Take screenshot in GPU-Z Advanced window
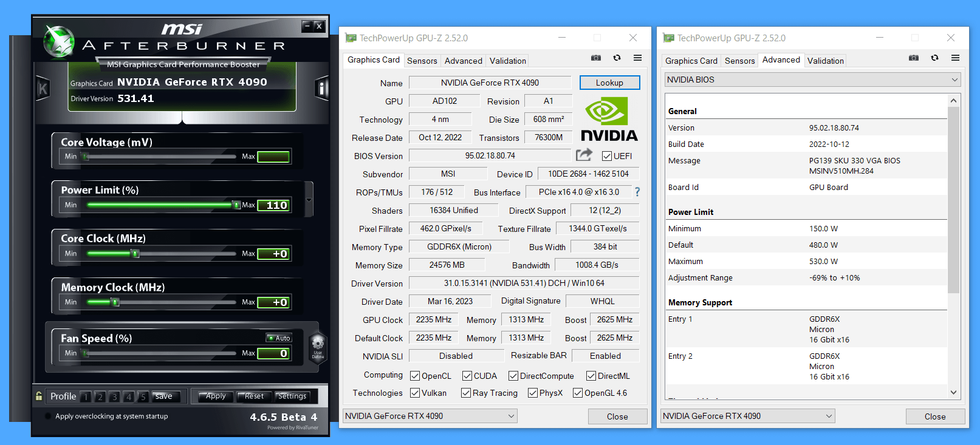Viewport: 980px width, 445px height. click(914, 58)
